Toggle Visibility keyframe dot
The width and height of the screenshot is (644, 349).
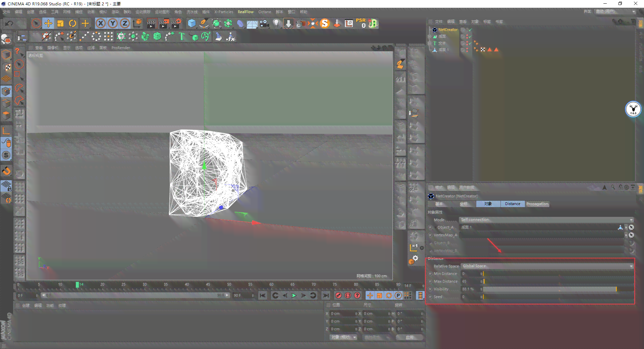pos(430,289)
